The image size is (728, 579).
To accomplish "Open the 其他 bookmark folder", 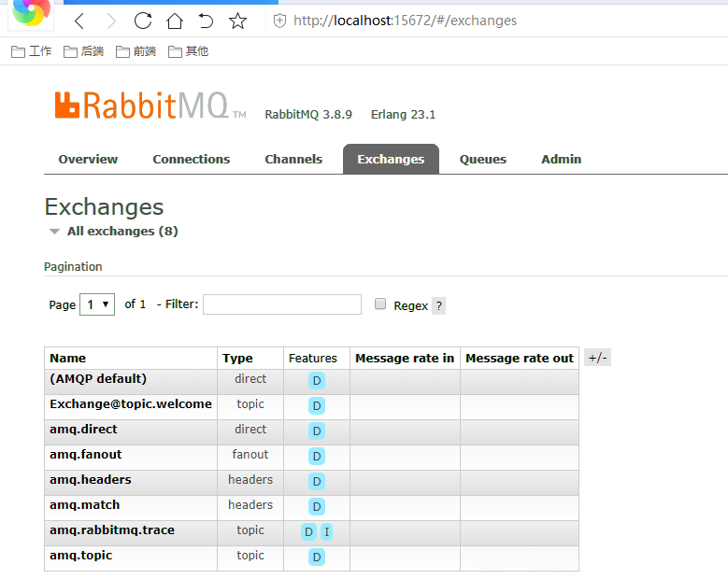I will point(189,51).
